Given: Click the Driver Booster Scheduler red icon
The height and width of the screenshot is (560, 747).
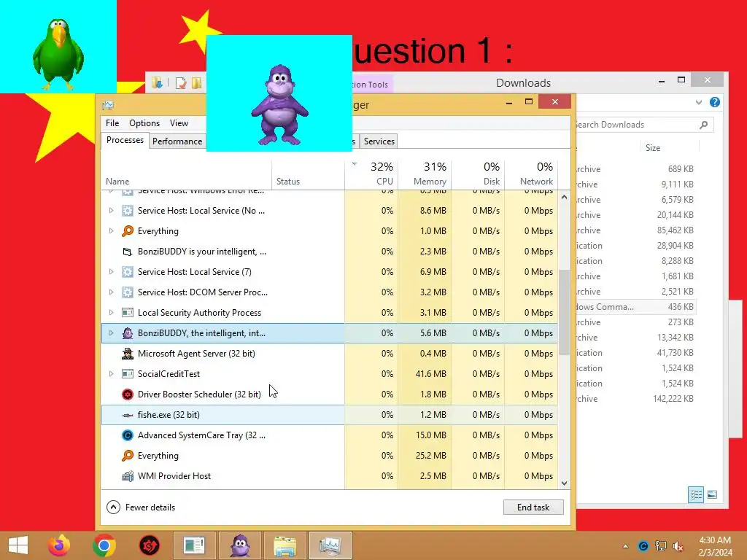Looking at the screenshot, I should pos(127,394).
